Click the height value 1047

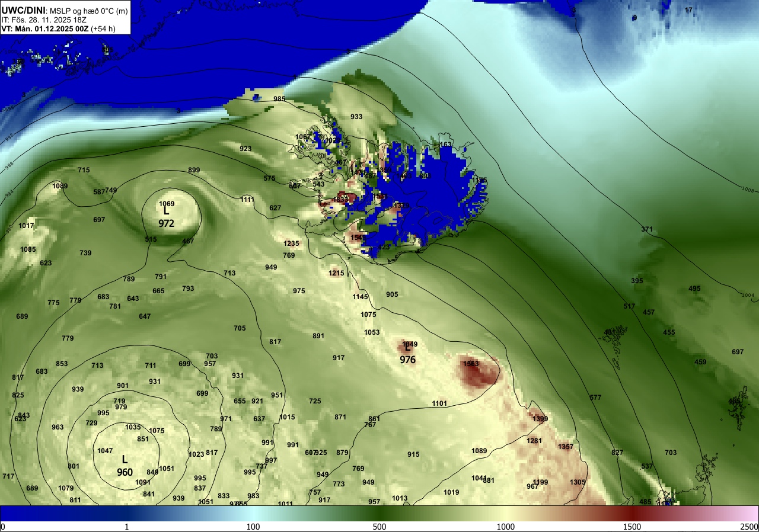(105, 451)
